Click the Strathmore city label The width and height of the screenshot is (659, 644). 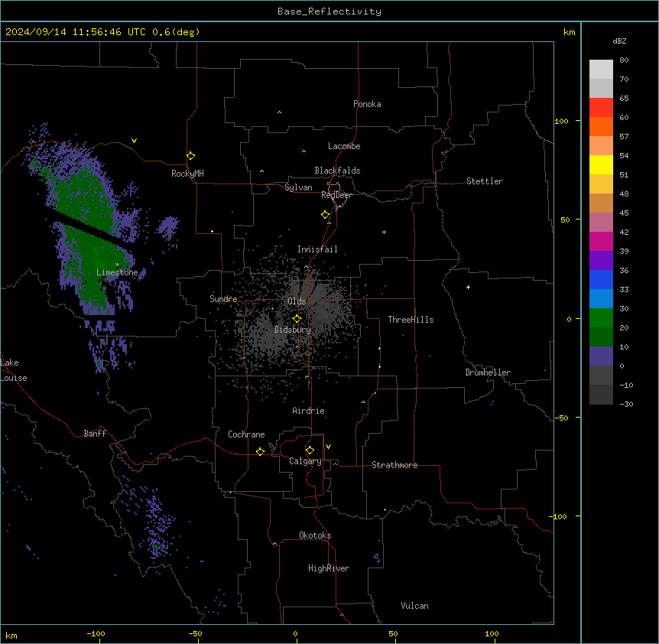(x=394, y=465)
